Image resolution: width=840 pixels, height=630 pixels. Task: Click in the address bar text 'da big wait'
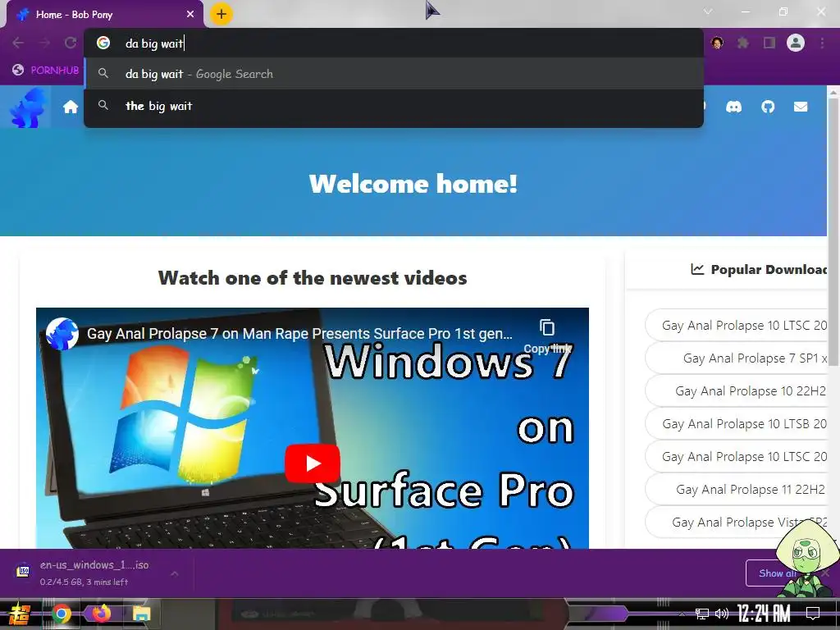(x=154, y=43)
